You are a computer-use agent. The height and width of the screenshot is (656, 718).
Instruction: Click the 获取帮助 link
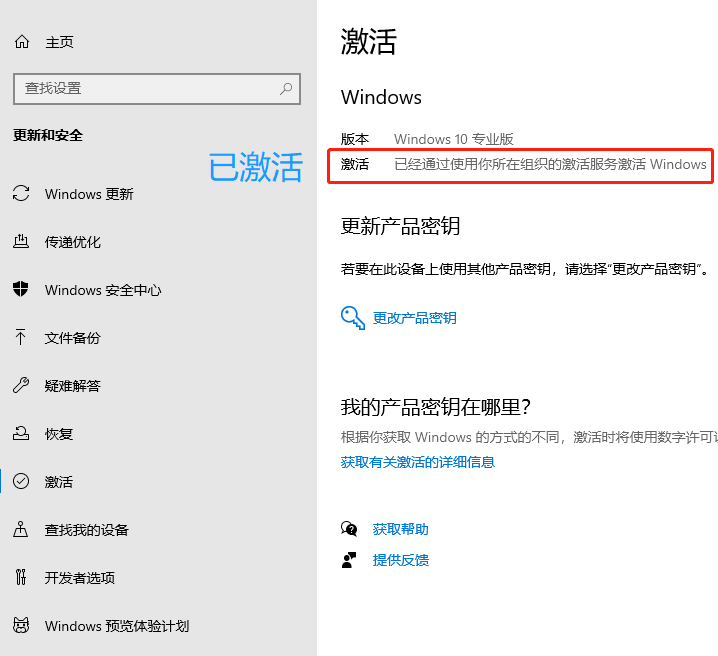(401, 529)
